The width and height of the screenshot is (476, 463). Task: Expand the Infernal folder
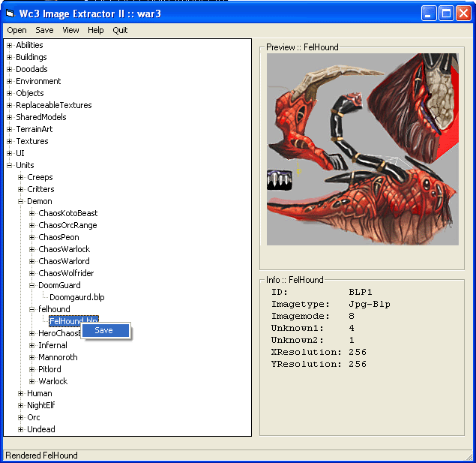[32, 345]
